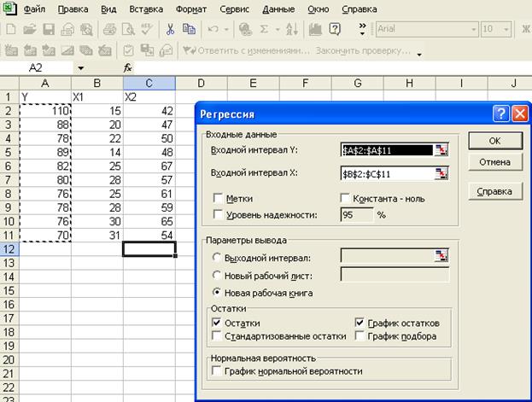532x402 pixels.
Task: Click range selector icon for Входной интервал X
Action: click(441, 174)
